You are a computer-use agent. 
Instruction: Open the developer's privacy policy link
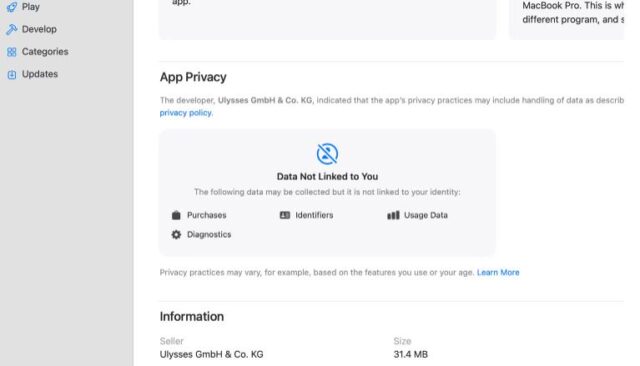(186, 113)
